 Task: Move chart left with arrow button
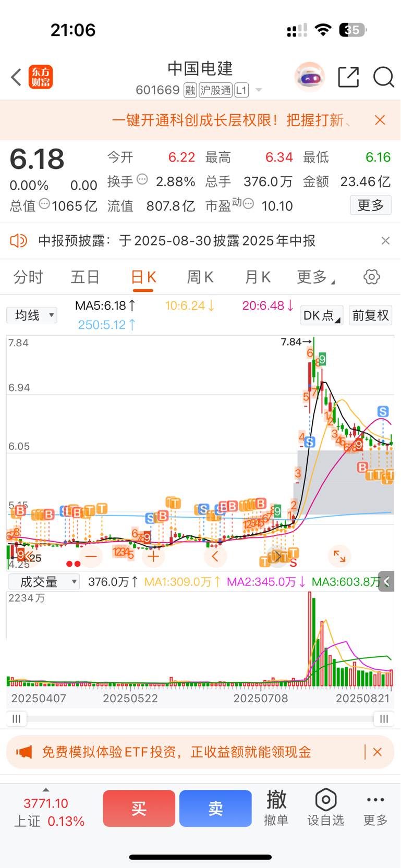pos(215,557)
